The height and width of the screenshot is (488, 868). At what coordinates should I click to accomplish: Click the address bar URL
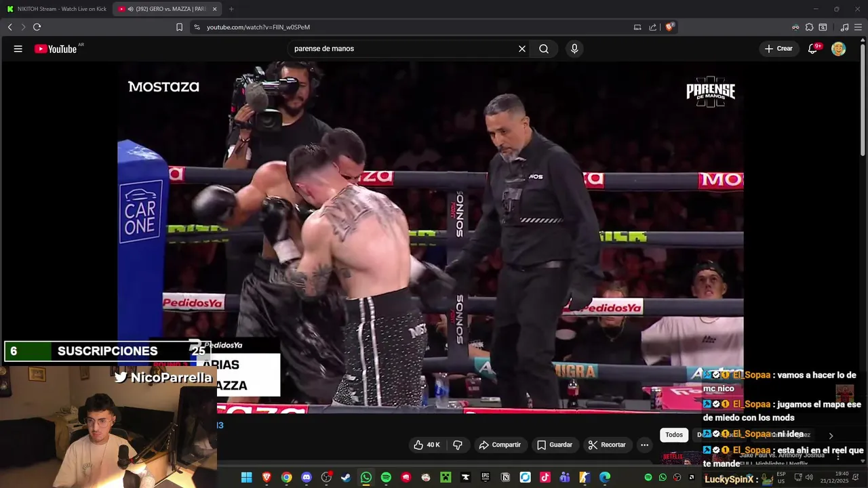point(258,27)
